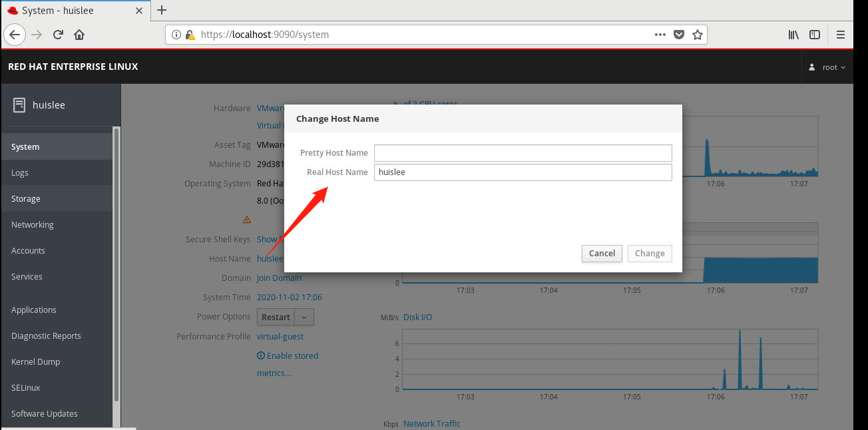Click the Pocket save icon
Screen dimensions: 868x430
pyautogui.click(x=678, y=35)
